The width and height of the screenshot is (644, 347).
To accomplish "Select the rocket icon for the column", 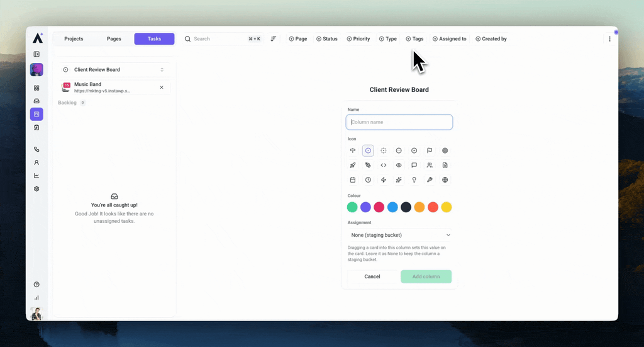I will (x=352, y=165).
